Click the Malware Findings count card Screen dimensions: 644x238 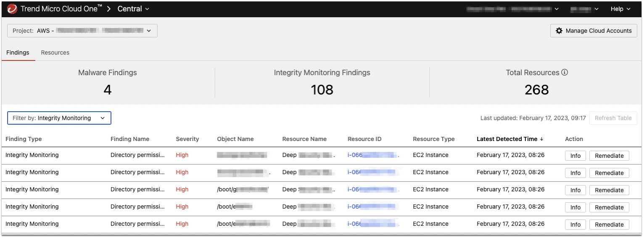click(x=108, y=82)
